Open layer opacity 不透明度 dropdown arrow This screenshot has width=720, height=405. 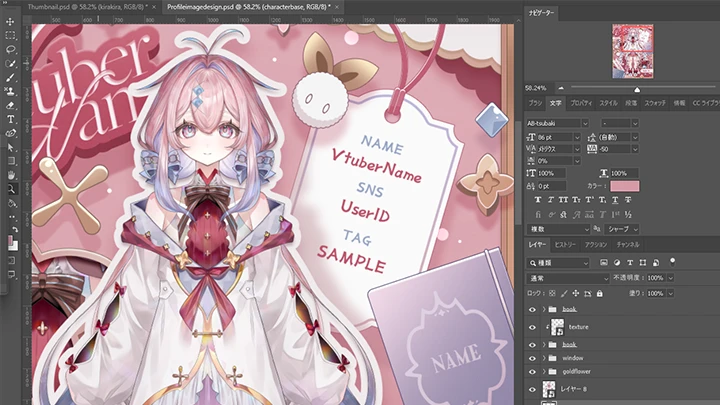[671, 278]
